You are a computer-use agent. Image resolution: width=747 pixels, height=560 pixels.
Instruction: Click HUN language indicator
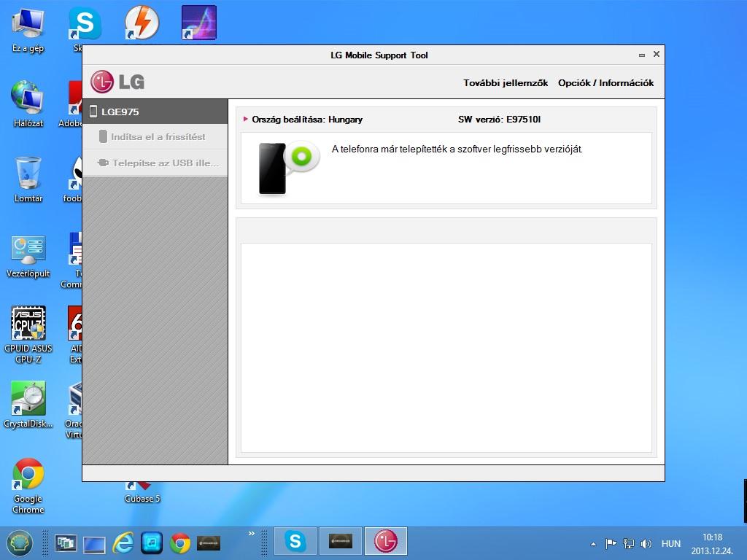pos(671,544)
